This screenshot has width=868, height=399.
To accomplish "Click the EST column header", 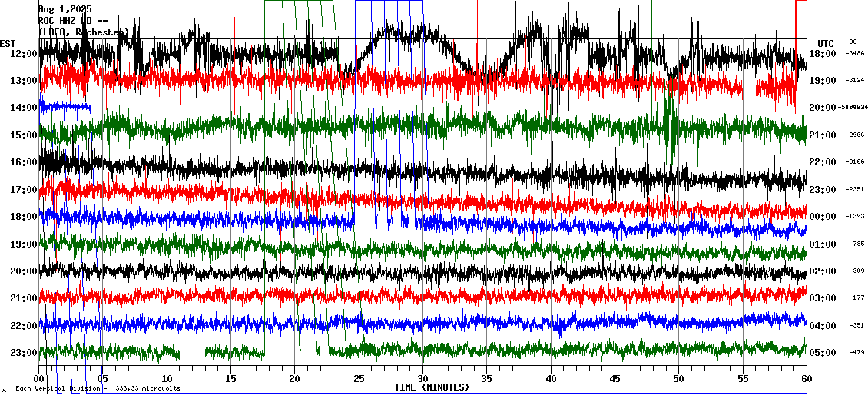I will 8,43.
